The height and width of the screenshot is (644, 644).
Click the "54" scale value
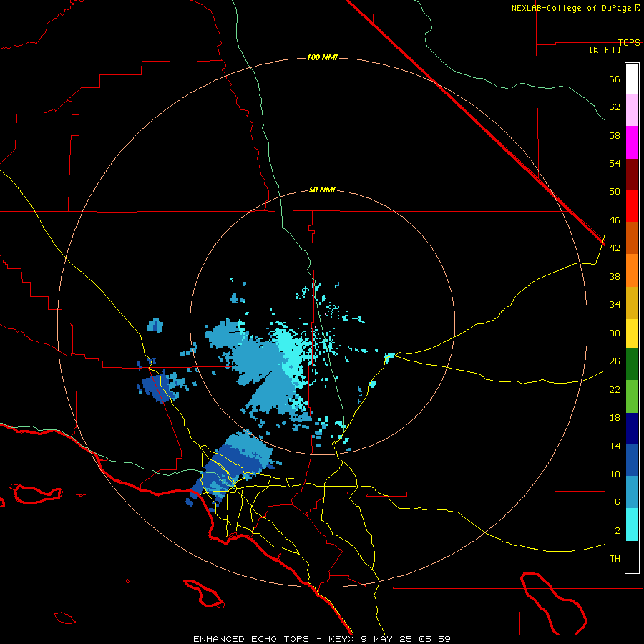pos(615,163)
